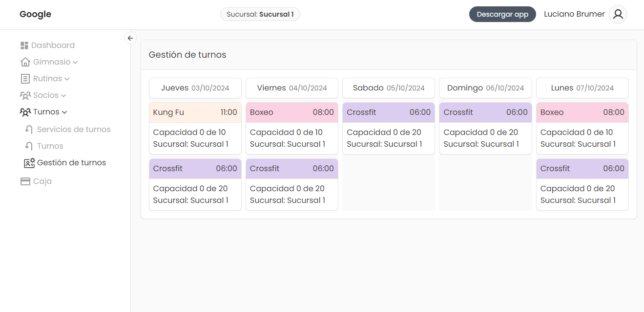The image size is (644, 312).
Task: Expand the Socios menu chevron
Action: tap(63, 96)
